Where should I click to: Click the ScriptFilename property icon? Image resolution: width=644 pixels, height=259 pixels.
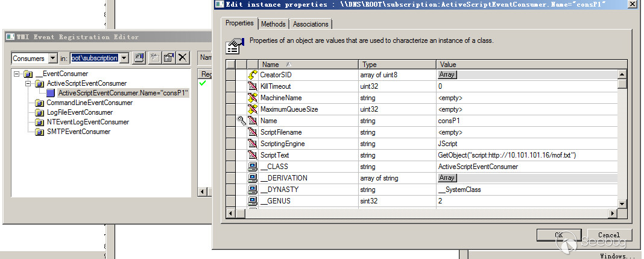click(x=253, y=132)
